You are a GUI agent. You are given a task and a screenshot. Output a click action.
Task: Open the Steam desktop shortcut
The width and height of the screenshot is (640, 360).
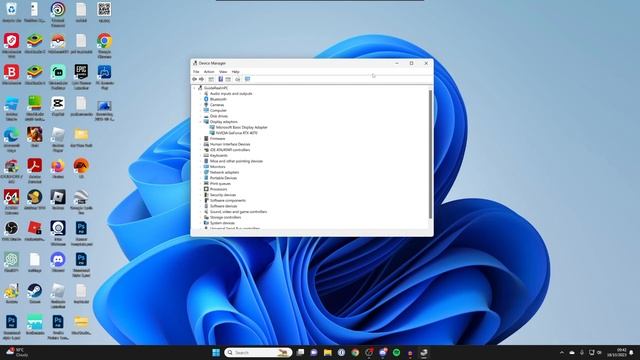[x=35, y=293]
